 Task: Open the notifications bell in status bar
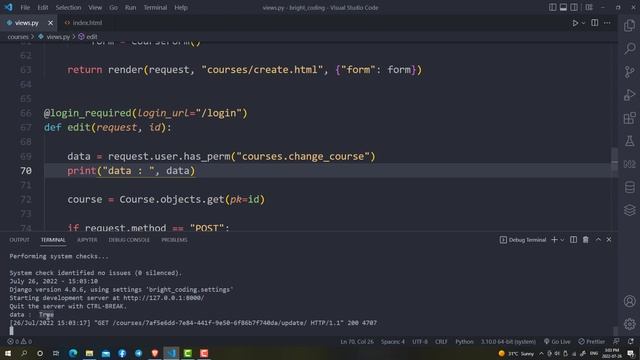coord(631,342)
